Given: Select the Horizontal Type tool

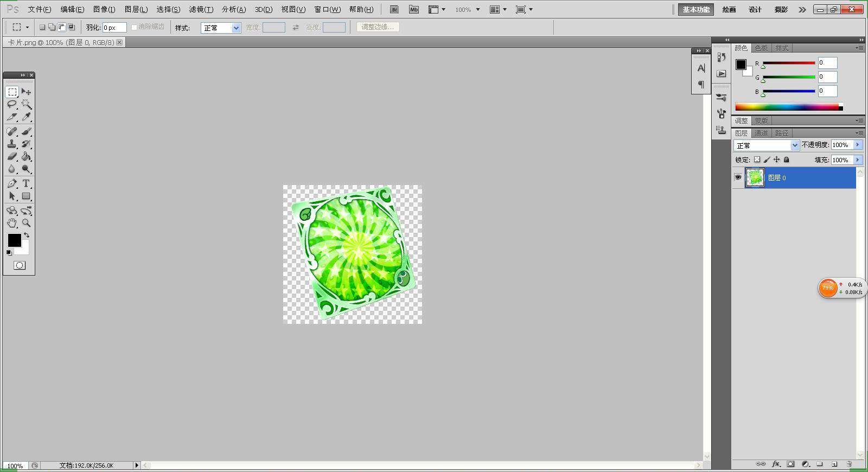Looking at the screenshot, I should pos(26,183).
